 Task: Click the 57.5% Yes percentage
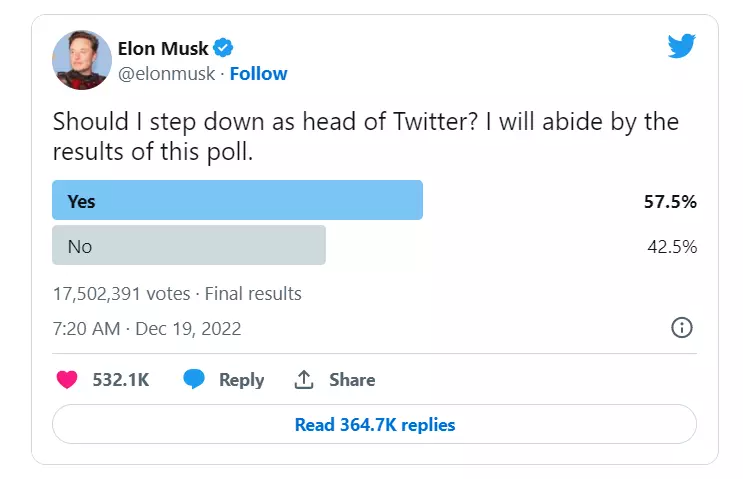(x=670, y=201)
